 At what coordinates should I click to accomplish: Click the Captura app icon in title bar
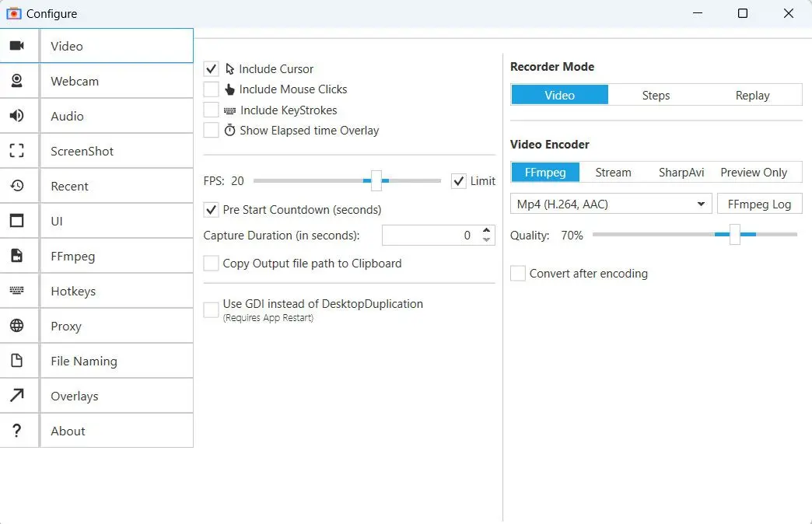pos(13,13)
